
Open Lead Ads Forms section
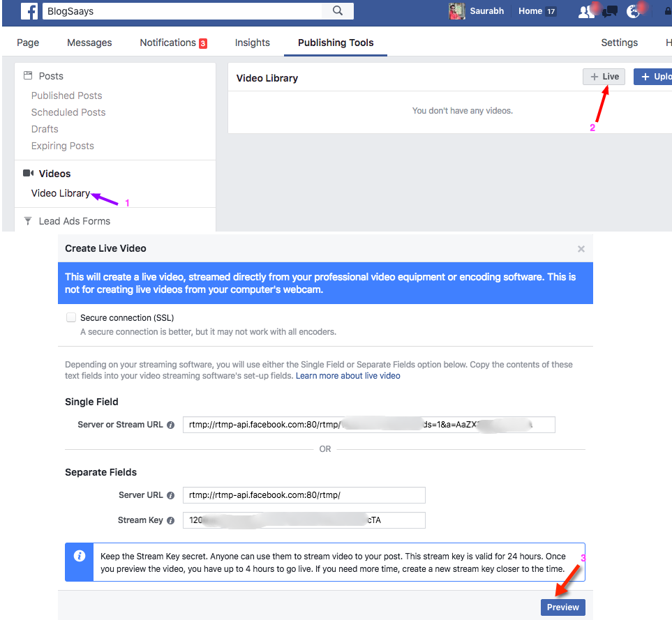point(75,221)
